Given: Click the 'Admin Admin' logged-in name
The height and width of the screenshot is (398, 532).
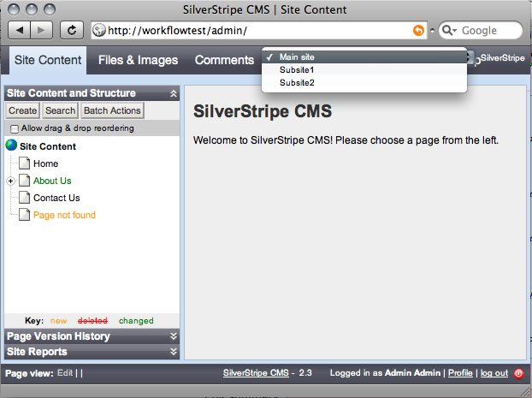Looking at the screenshot, I should click(x=412, y=373).
